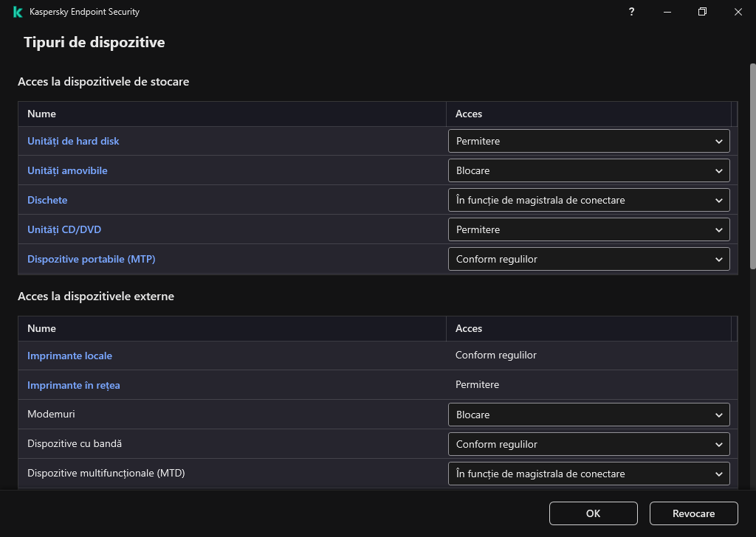Expand Dispozitive portabile (MTP) access dropdown
This screenshot has width=756, height=537.
click(588, 259)
